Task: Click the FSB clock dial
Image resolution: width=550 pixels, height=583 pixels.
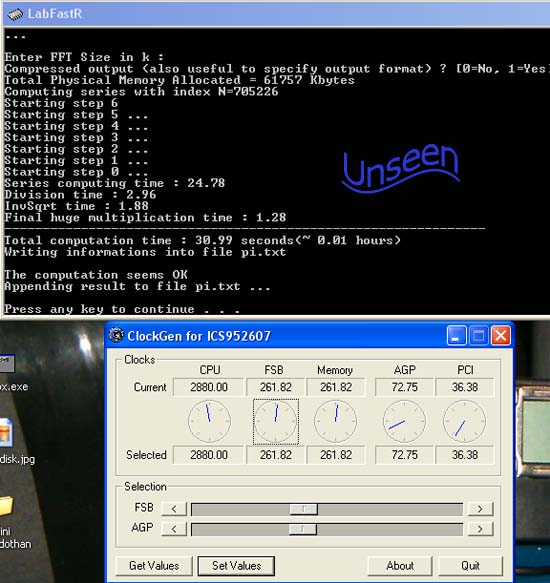Action: coord(276,421)
